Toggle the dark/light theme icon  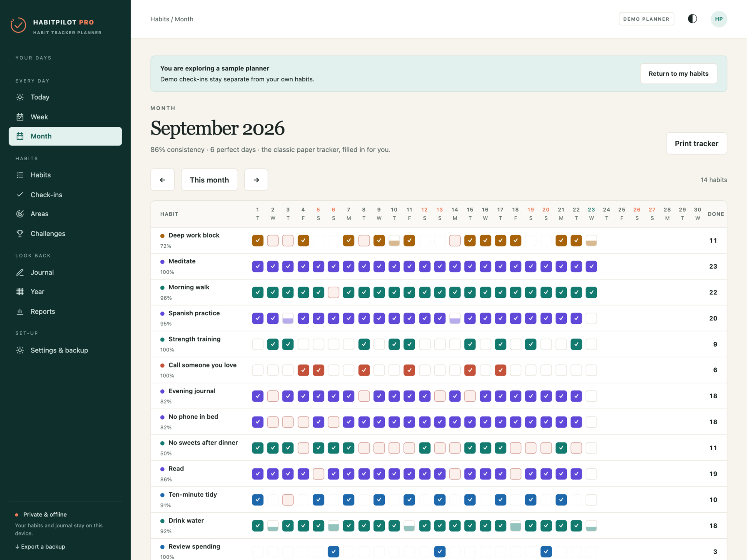tap(693, 19)
